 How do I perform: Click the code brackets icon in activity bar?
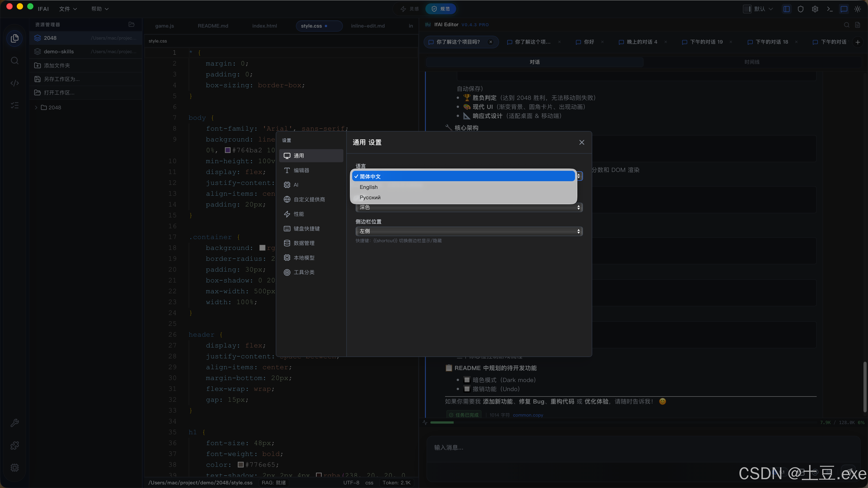[14, 83]
